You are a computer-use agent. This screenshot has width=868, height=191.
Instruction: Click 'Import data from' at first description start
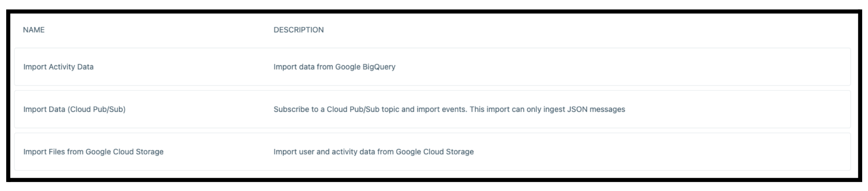tap(303, 67)
